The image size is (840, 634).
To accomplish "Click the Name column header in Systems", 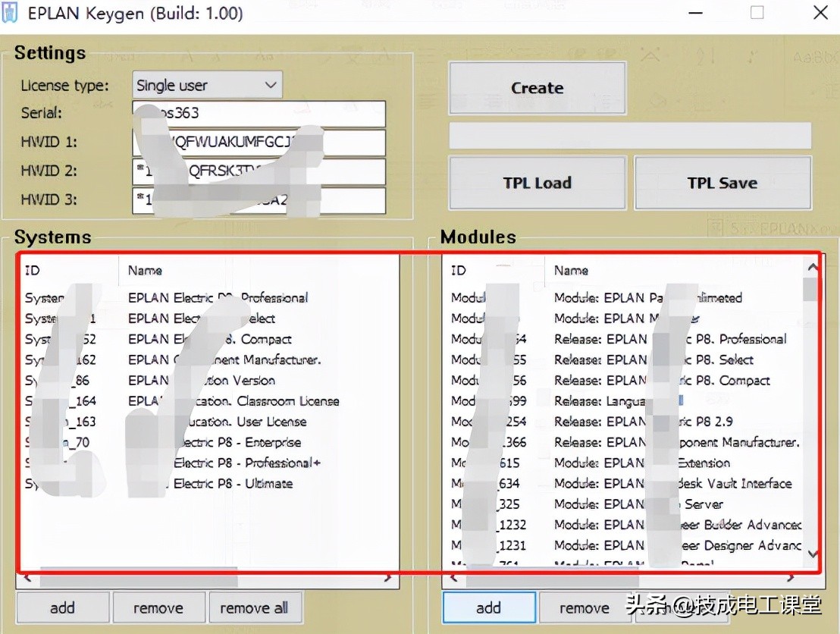I will coord(259,270).
